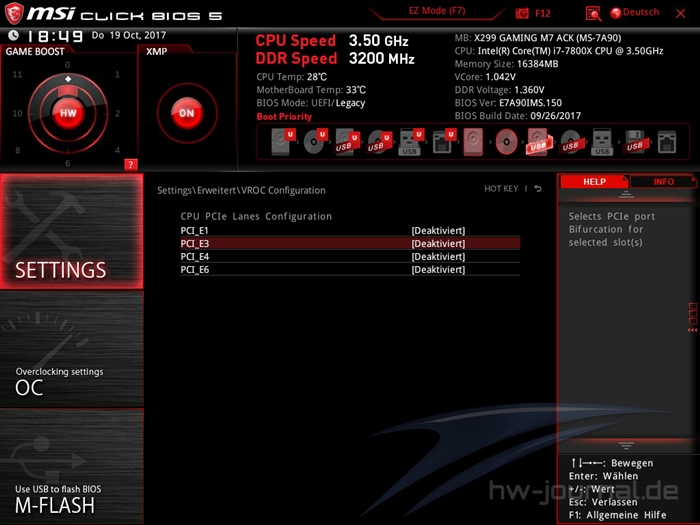
Task: Open the PCI_E6 Deaktiviert value dropdown
Action: [x=438, y=270]
